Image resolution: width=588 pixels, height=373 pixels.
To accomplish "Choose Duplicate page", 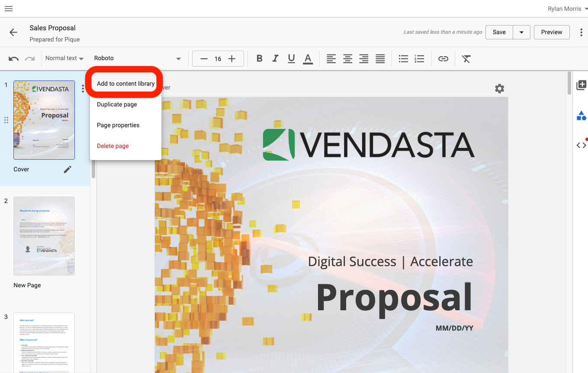I will coord(125,104).
